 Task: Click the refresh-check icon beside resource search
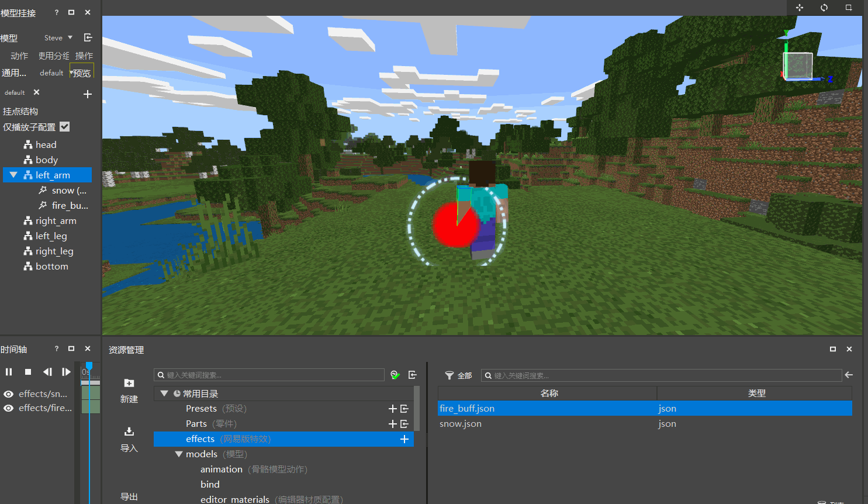tap(395, 375)
